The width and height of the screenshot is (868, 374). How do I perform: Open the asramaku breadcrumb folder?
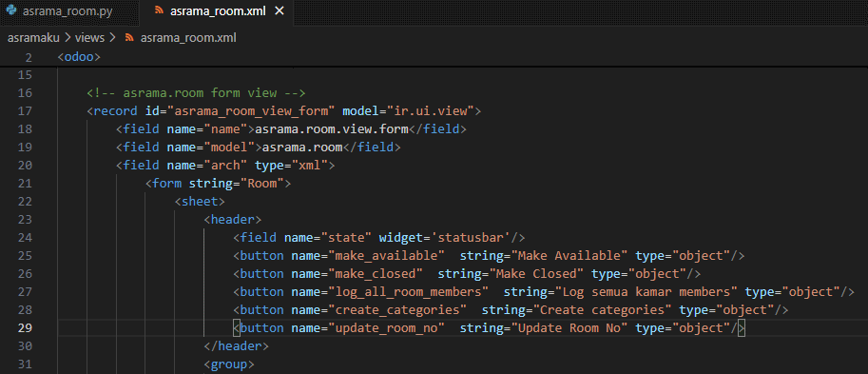pos(33,38)
